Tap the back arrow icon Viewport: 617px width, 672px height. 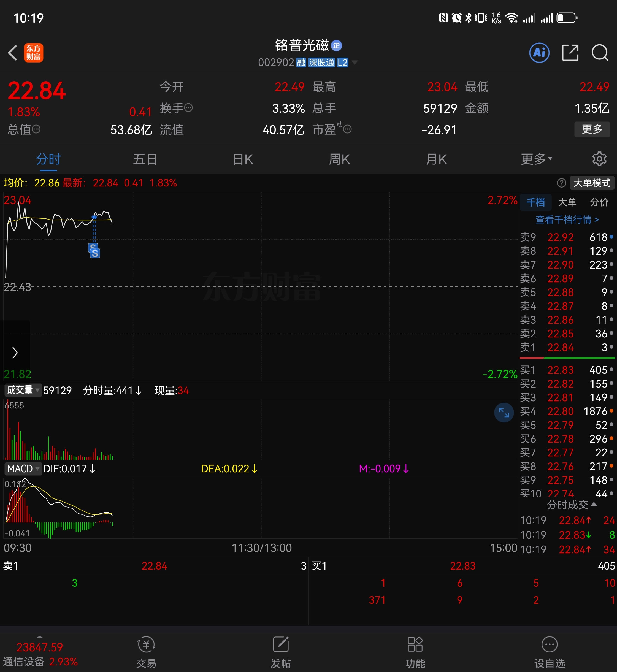tap(13, 53)
